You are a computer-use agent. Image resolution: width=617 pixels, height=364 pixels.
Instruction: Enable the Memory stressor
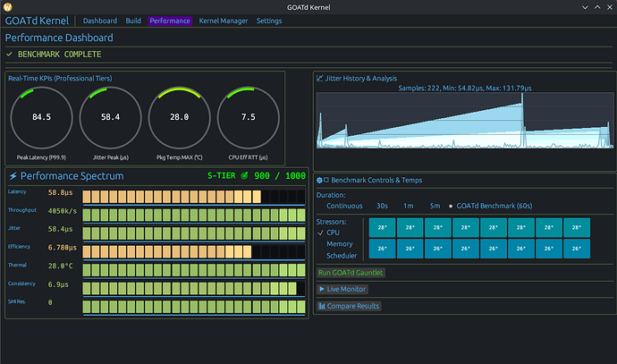click(339, 243)
